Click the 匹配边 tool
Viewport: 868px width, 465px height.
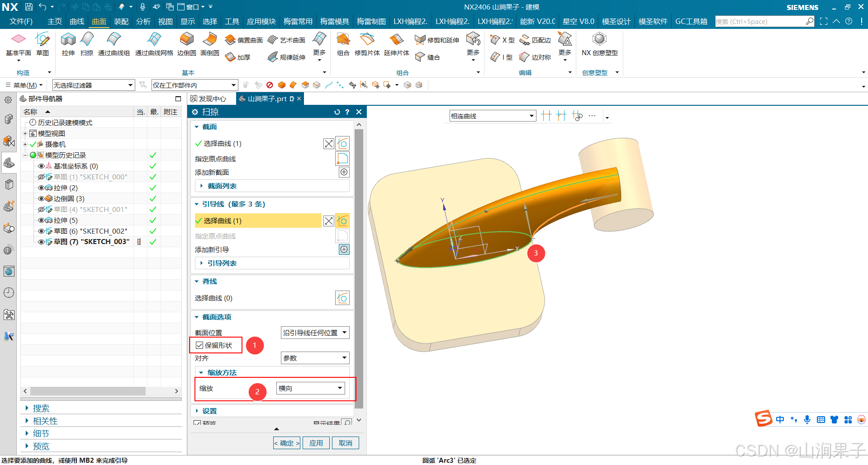click(536, 40)
